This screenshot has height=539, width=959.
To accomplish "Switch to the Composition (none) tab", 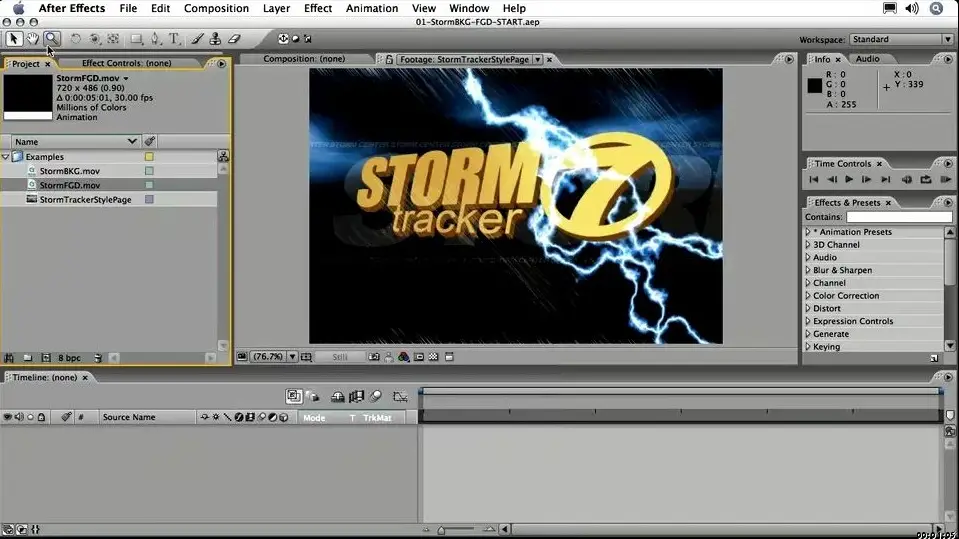I will pos(304,59).
